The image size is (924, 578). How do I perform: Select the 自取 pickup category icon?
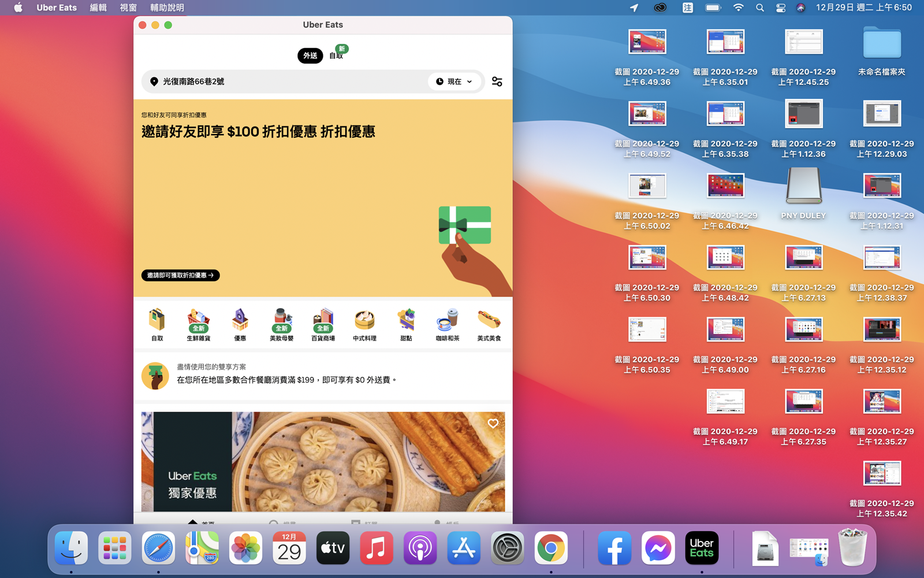point(156,324)
